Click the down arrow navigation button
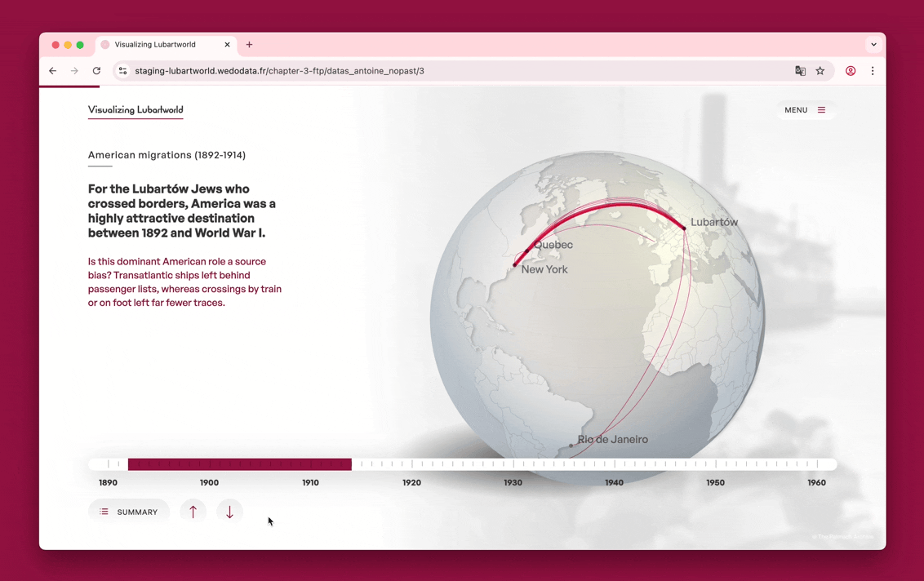 pyautogui.click(x=229, y=512)
